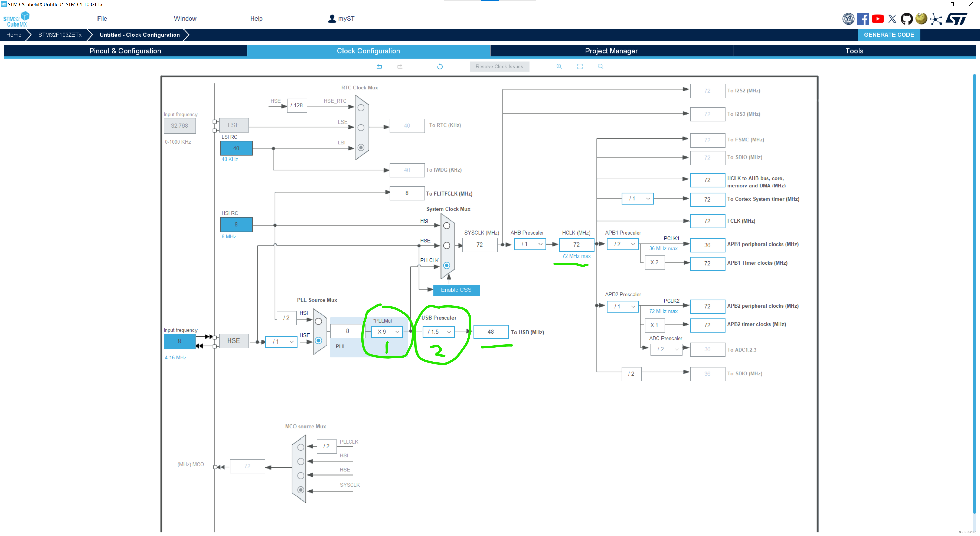Select LSE source in RTC Clock Mux
This screenshot has width=980, height=536.
[361, 127]
